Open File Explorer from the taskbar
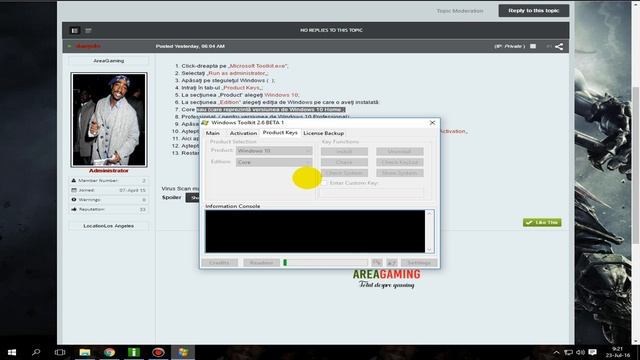This screenshot has height=360, width=640. coord(85,352)
